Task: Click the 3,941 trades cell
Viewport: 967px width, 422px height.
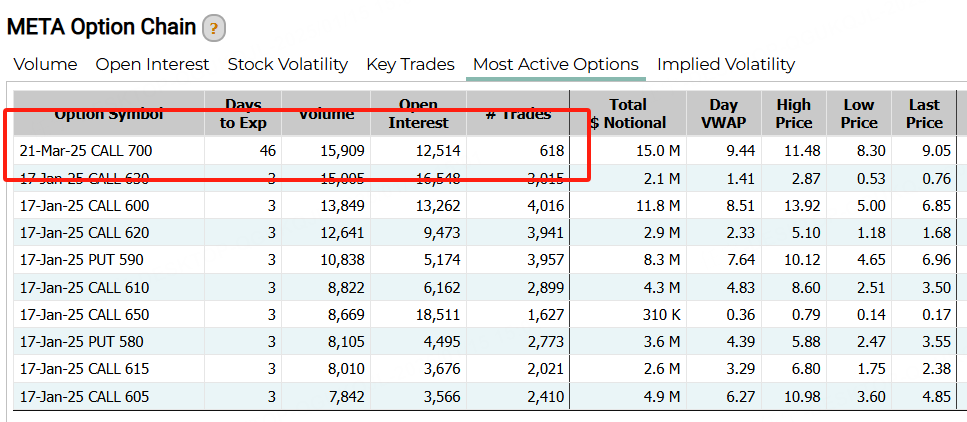Action: (545, 233)
